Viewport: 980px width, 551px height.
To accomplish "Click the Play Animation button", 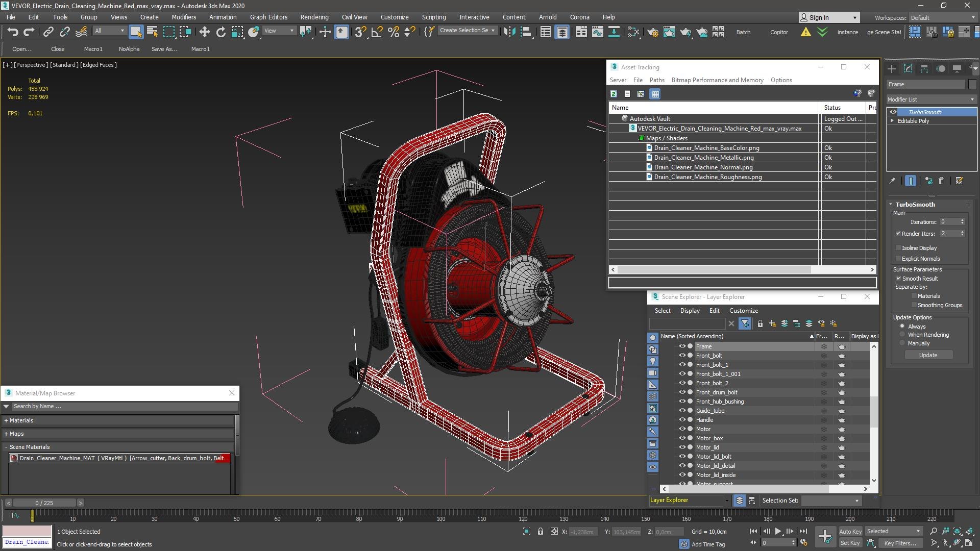I will [778, 531].
